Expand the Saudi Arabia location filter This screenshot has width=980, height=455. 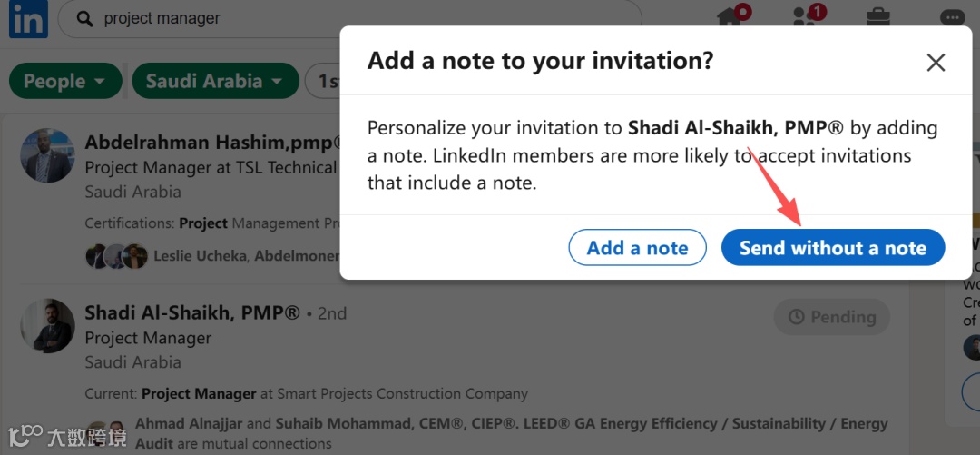[x=215, y=81]
